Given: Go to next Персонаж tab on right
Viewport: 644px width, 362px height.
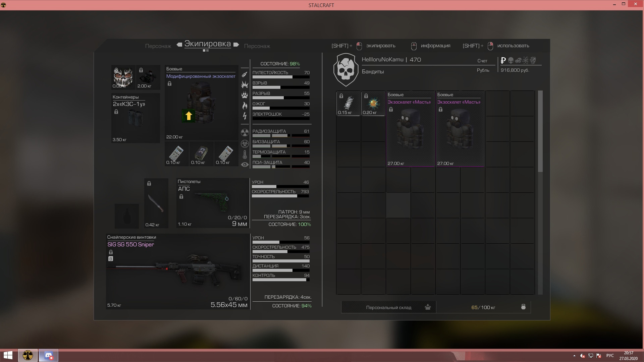Looking at the screenshot, I should (257, 46).
